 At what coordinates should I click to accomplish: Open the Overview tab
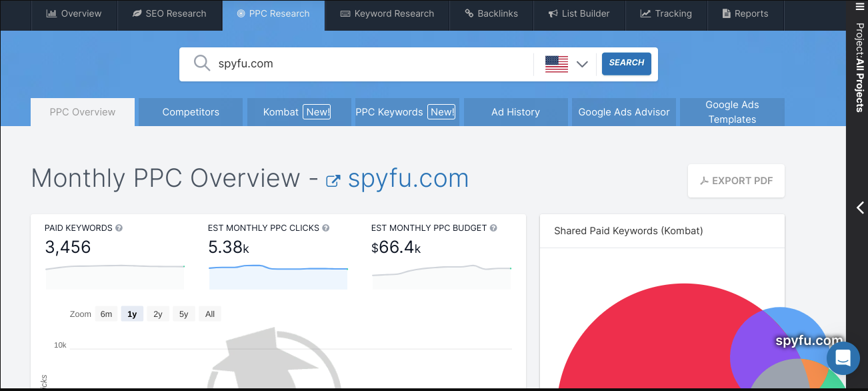click(x=74, y=14)
